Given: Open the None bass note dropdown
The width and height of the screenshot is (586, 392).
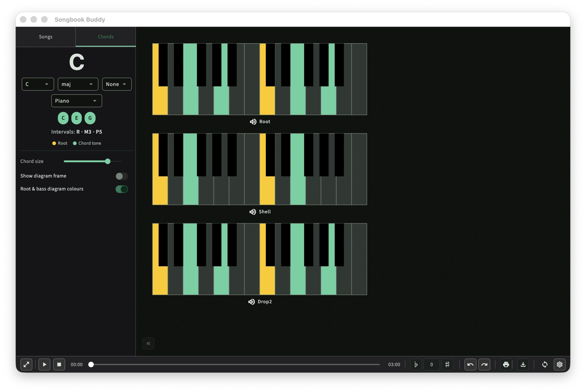Looking at the screenshot, I should 116,84.
